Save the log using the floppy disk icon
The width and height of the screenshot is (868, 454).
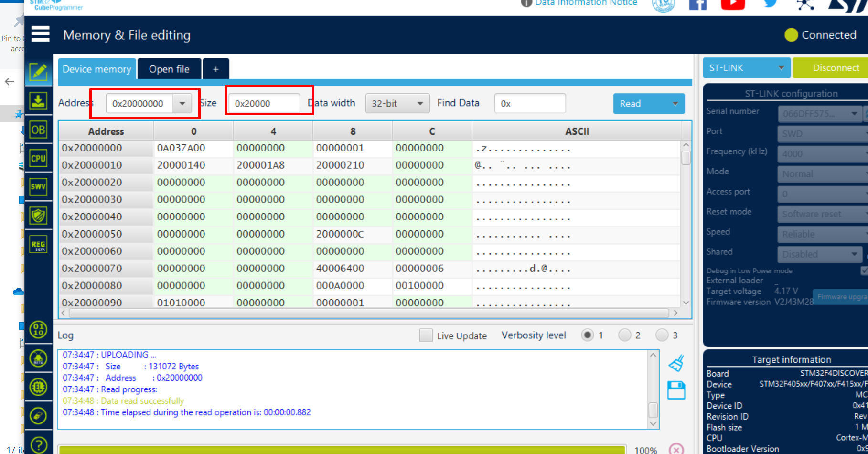click(675, 389)
